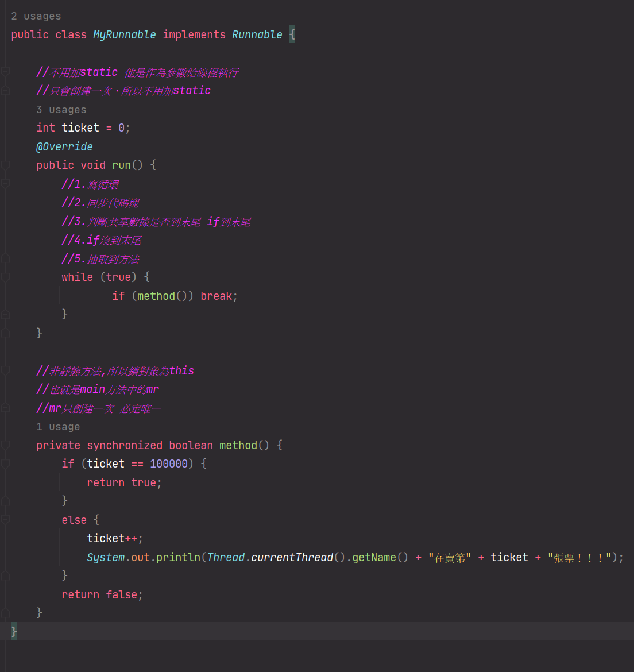Click the string "在賣第"
Image resolution: width=634 pixels, height=672 pixels.
click(449, 558)
